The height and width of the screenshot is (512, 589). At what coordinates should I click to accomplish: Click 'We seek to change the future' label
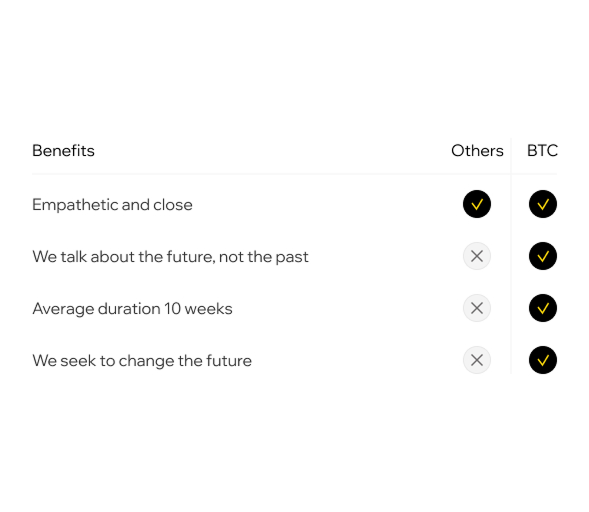click(142, 361)
